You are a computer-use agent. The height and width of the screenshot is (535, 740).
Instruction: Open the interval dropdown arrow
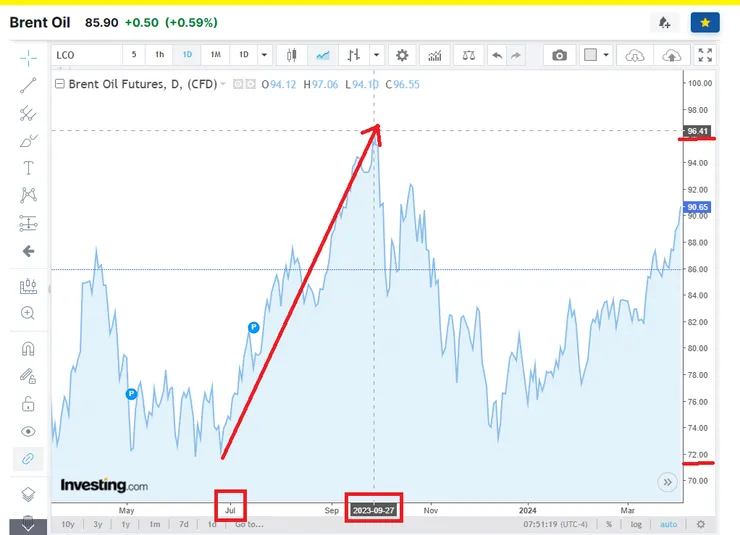pos(264,55)
